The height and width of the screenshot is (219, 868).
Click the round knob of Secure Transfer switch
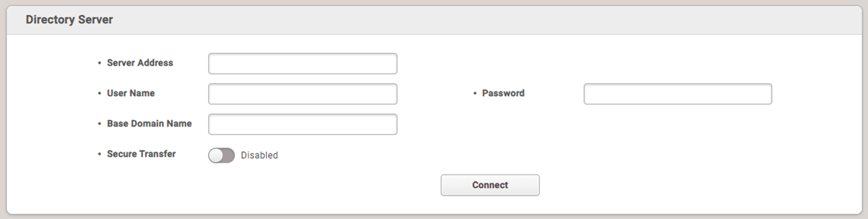click(216, 155)
